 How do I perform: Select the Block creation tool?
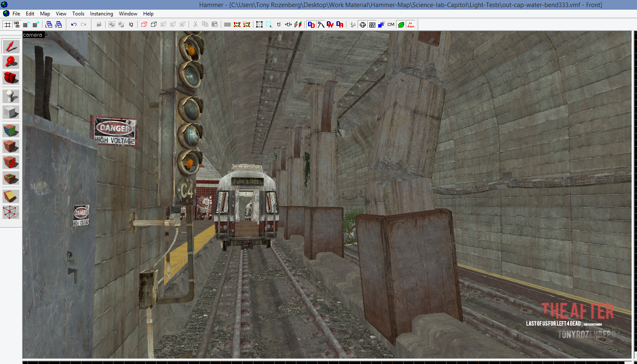(x=11, y=112)
